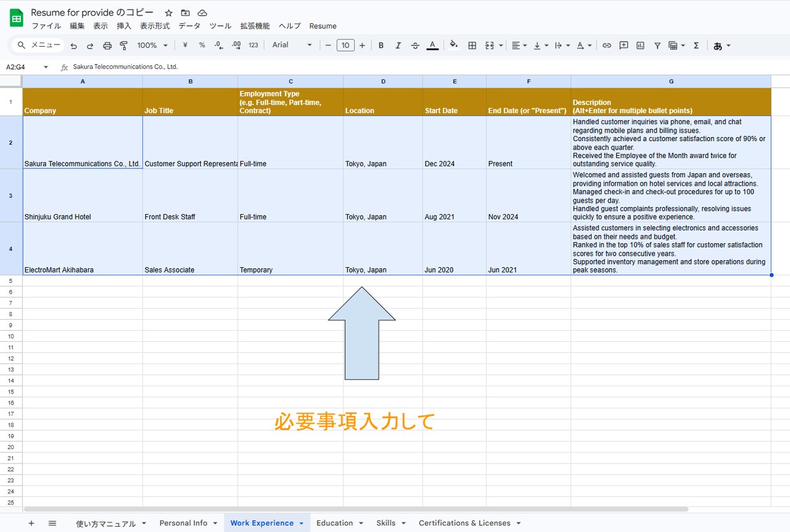Open the zoom level 100% dropdown
This screenshot has width=790, height=532.
tap(152, 45)
